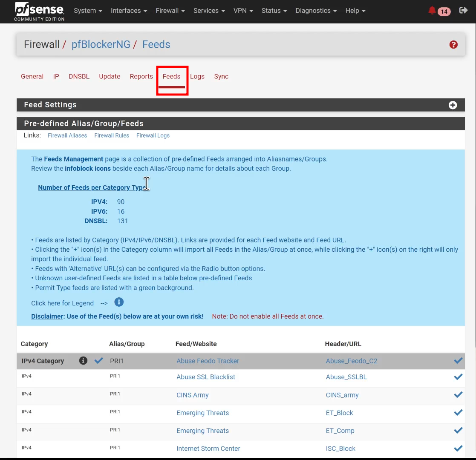Show the IPv4 Category infoblock icon
Image resolution: width=476 pixels, height=460 pixels.
coord(83,360)
